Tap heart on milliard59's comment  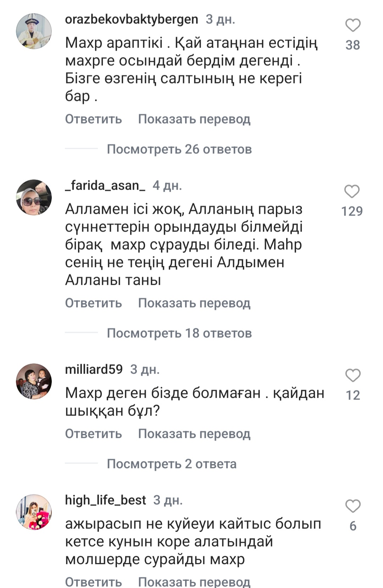(353, 376)
